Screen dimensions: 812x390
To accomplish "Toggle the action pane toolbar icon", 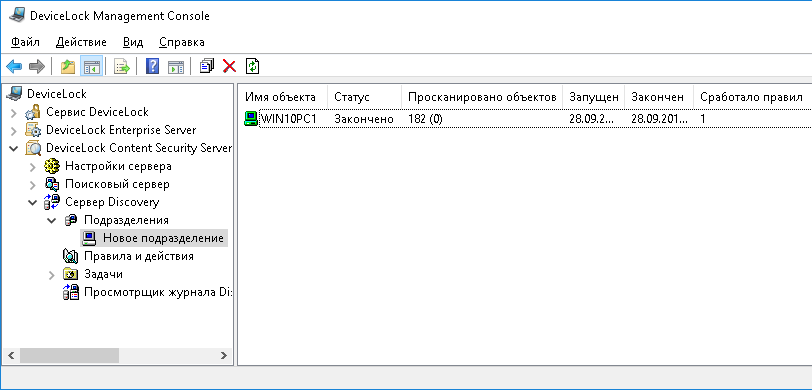I will coord(176,66).
